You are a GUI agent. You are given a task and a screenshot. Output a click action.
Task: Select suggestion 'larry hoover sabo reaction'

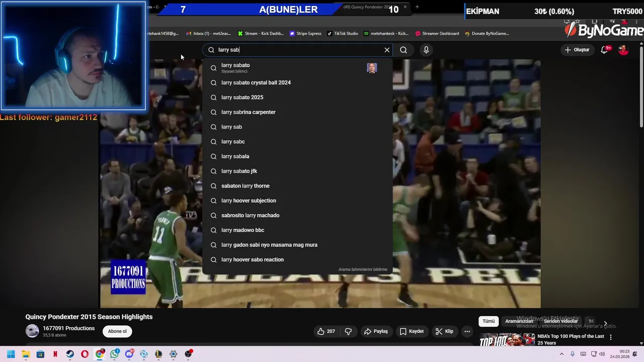pyautogui.click(x=297, y=259)
